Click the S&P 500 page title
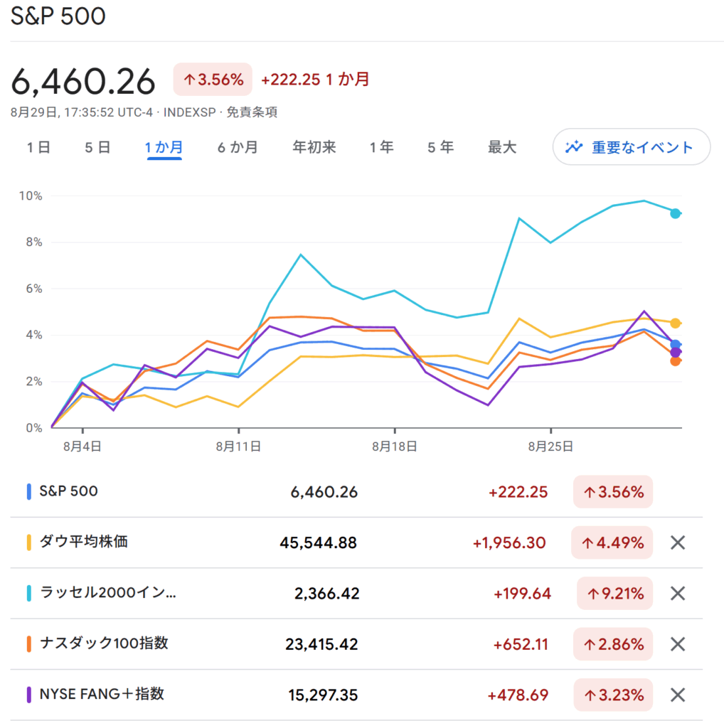 pos(58,16)
